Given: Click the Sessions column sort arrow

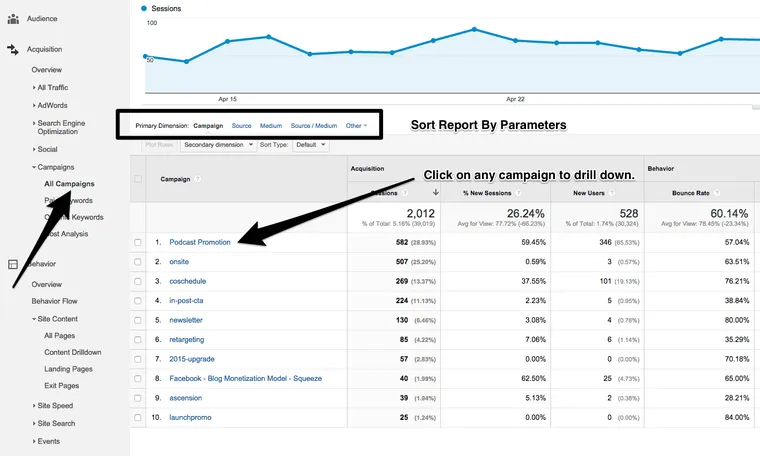Looking at the screenshot, I should pos(435,192).
